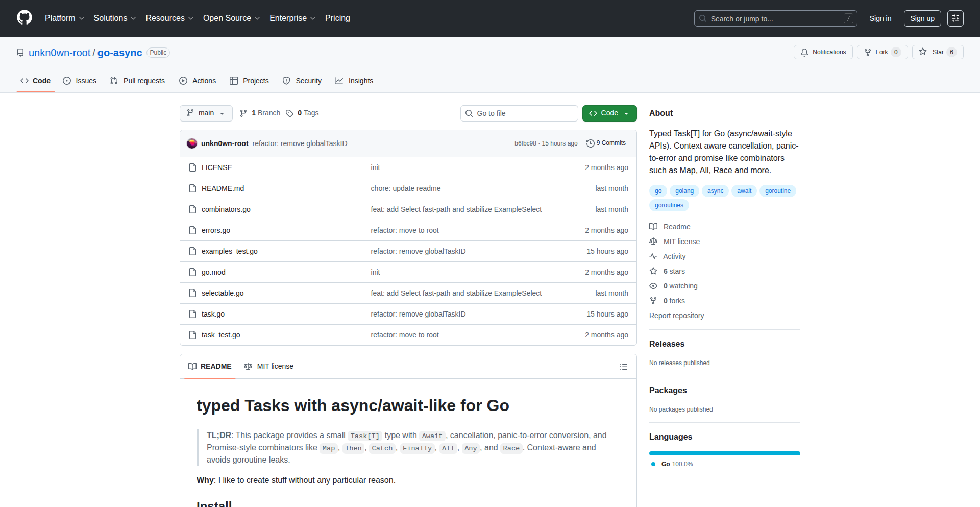Star the go-async repository
Screen dimensions: 980x507
(x=923, y=52)
